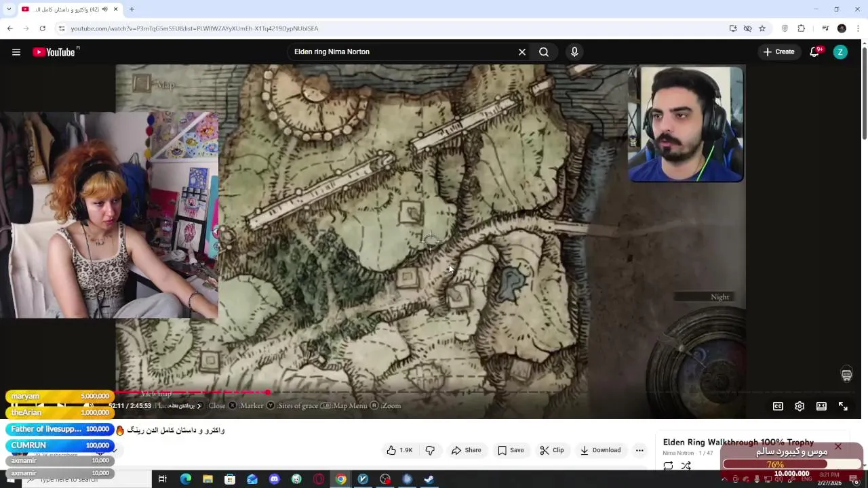Screen dimensions: 868x488
Task: Open the video player settings gear
Action: 800,406
